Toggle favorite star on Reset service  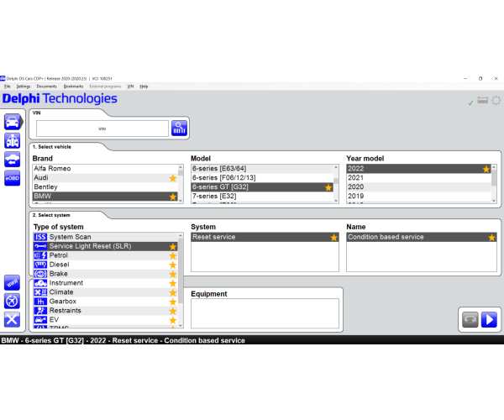pos(334,238)
